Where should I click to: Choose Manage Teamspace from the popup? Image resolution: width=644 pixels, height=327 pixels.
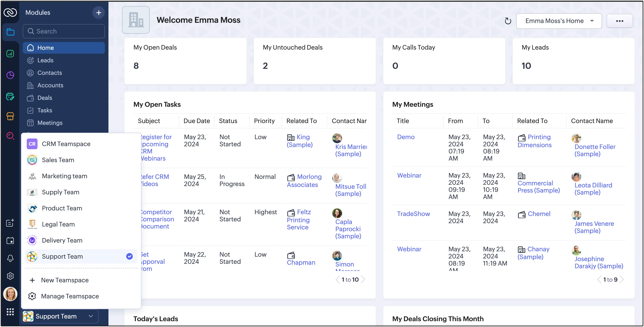tap(70, 296)
